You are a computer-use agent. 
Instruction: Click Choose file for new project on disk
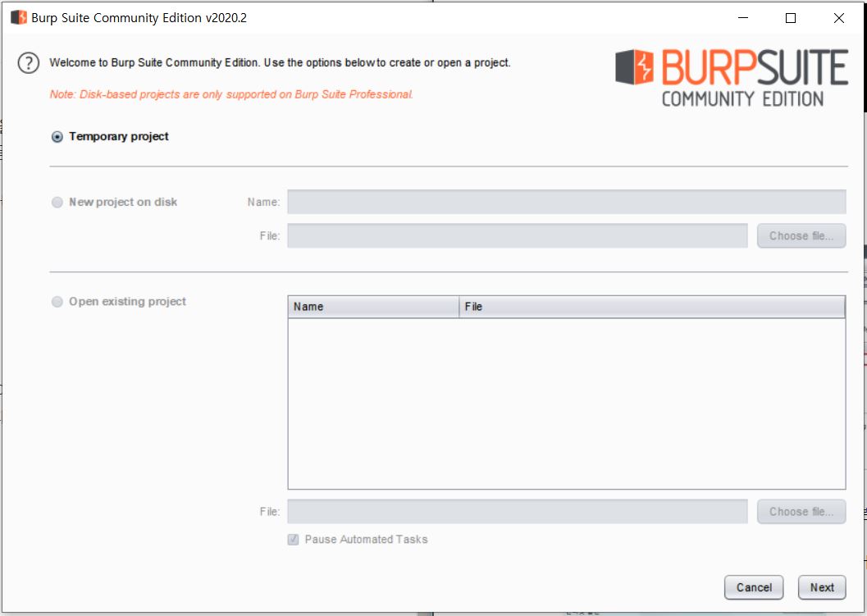pos(801,236)
